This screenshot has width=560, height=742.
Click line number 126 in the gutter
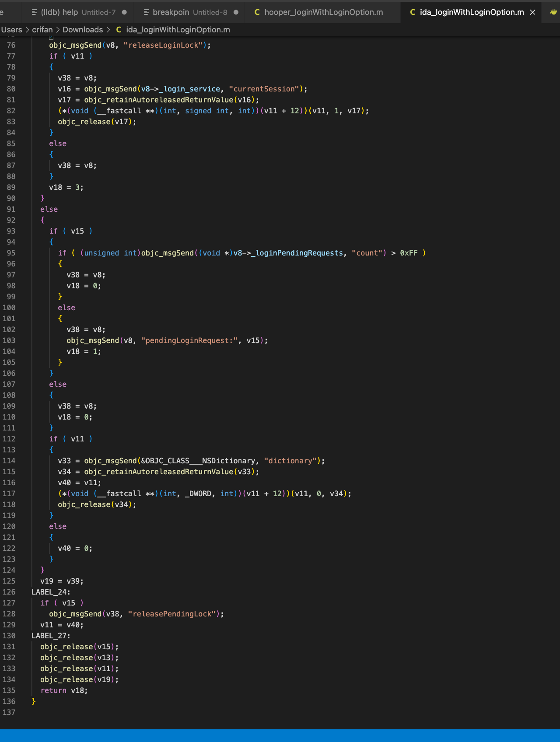click(9, 592)
